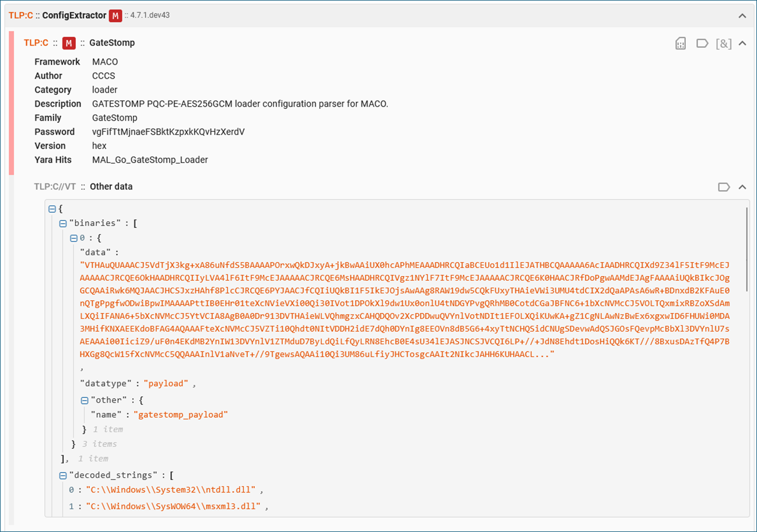Collapse the ConfigExtractor service section
This screenshot has height=532, width=757.
[x=742, y=16]
